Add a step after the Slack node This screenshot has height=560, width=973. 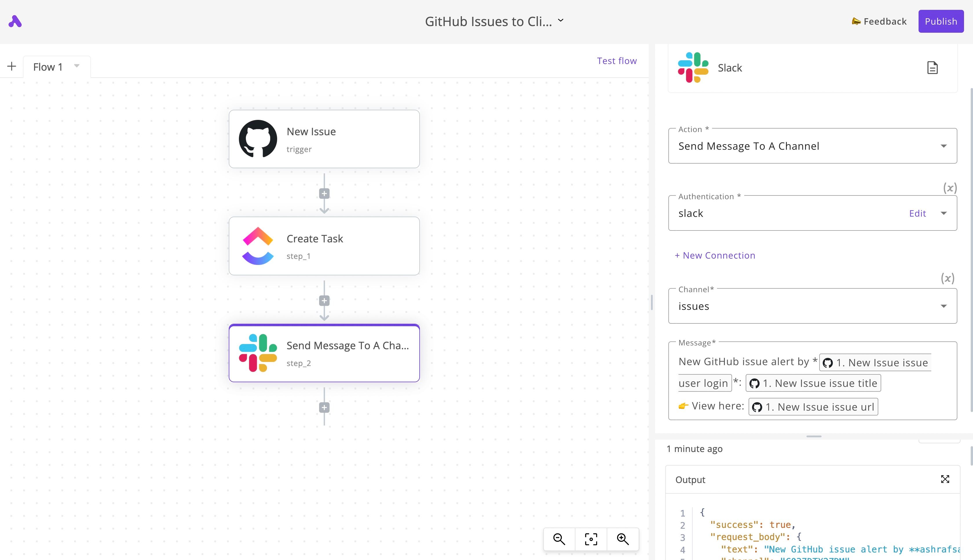[x=324, y=407]
